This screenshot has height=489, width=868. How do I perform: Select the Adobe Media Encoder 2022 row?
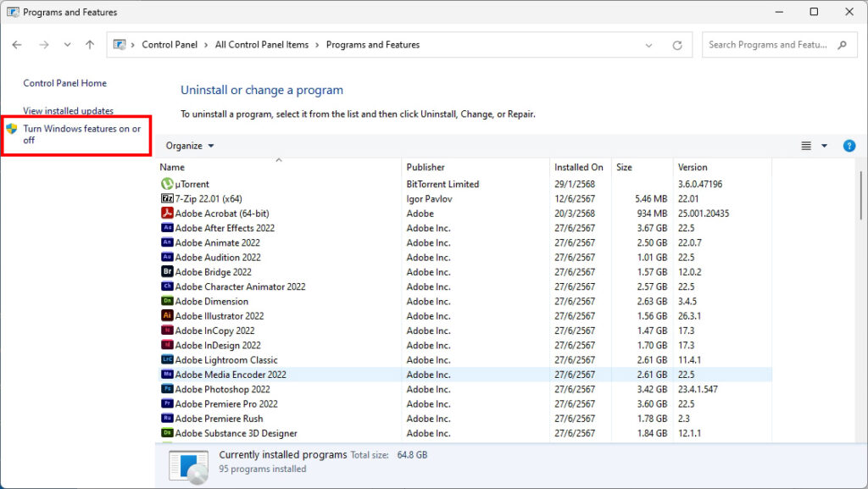465,375
